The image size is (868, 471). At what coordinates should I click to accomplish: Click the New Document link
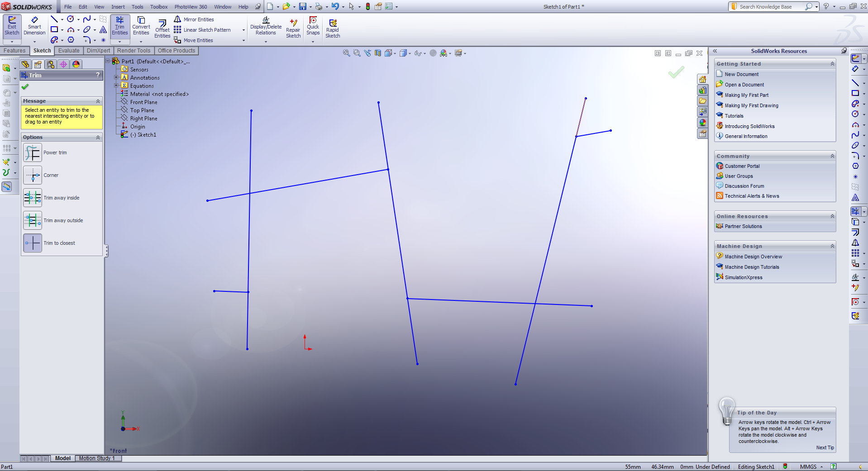point(741,74)
